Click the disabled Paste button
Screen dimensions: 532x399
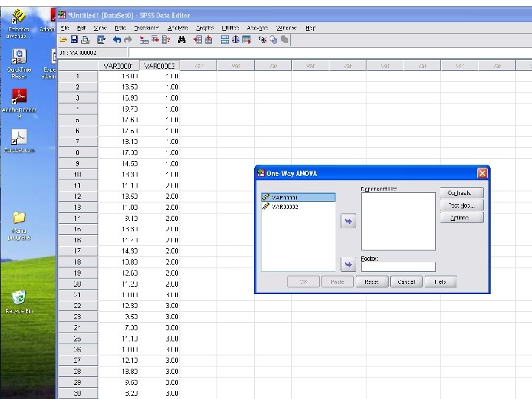click(338, 282)
